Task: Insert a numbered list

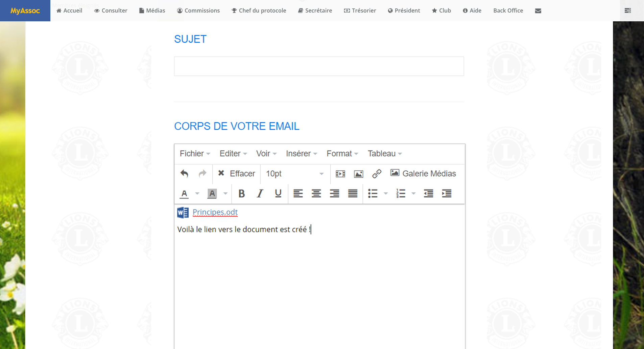Action: pos(401,193)
